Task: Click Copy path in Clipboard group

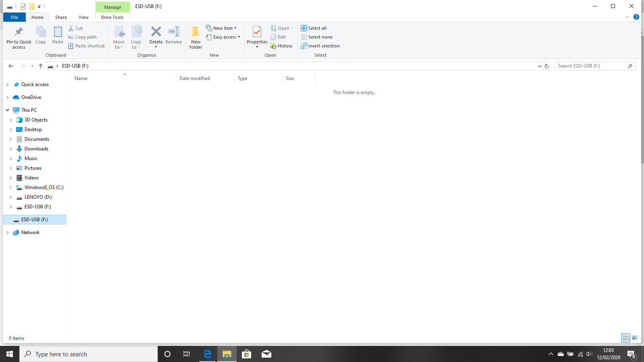Action: pos(83,37)
